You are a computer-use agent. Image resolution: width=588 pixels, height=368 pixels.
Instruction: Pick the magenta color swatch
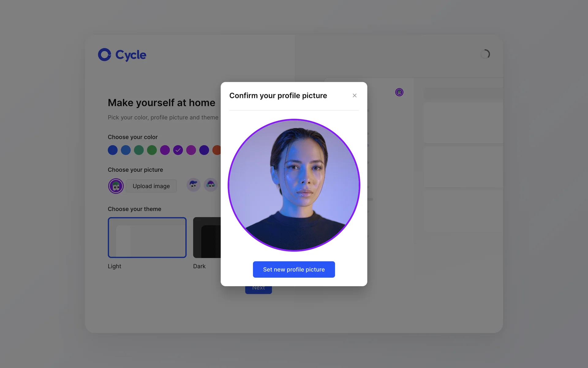(x=191, y=150)
